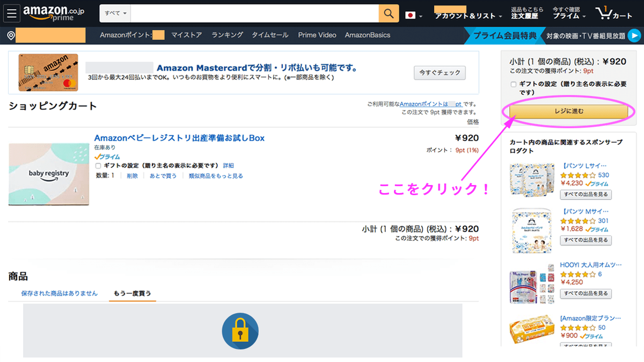
Task: Click inside the search input field
Action: [255, 13]
